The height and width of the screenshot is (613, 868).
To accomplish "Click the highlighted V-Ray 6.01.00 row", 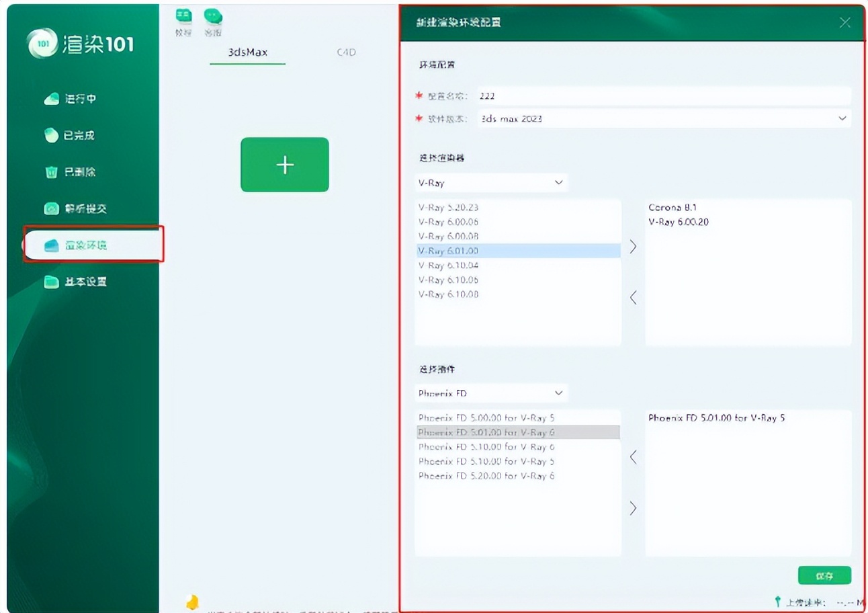I will (x=518, y=251).
